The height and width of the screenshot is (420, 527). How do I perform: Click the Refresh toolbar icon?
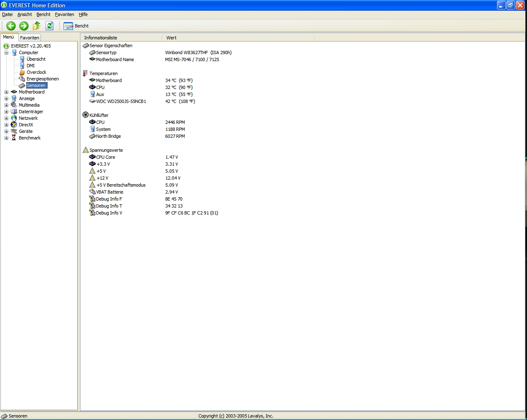pos(50,26)
